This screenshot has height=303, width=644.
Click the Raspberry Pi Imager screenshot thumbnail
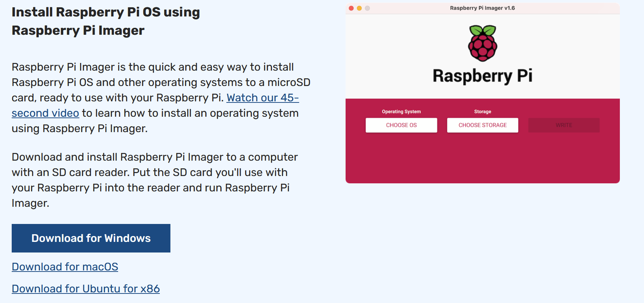[x=482, y=93]
